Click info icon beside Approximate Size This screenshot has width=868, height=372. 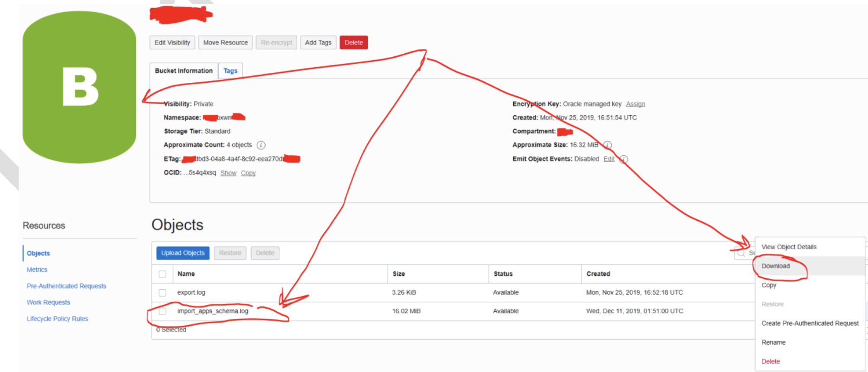click(608, 145)
